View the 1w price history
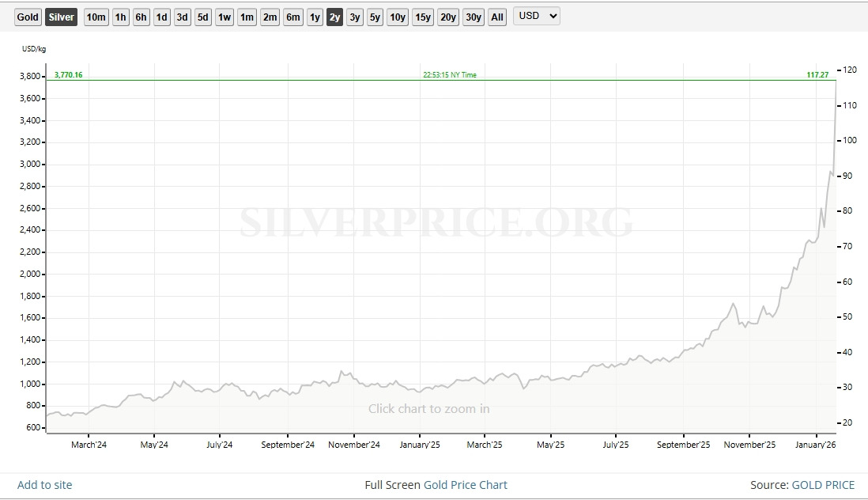Viewport: 868px width, 500px height. point(225,17)
